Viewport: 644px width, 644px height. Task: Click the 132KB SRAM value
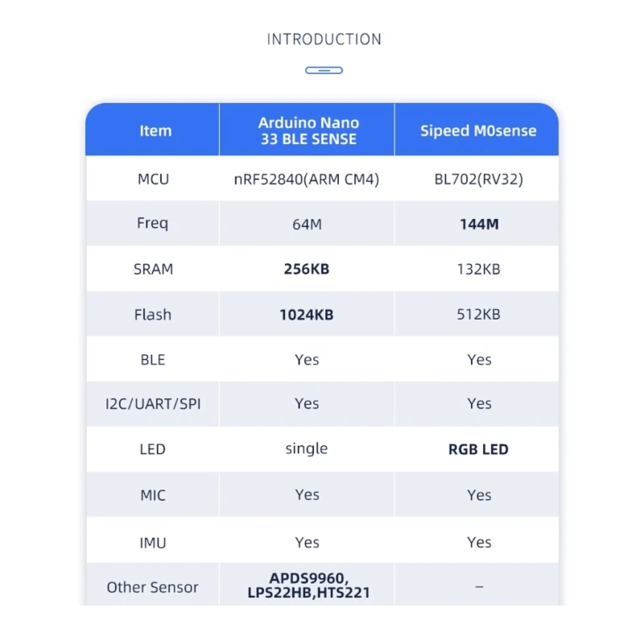click(479, 269)
